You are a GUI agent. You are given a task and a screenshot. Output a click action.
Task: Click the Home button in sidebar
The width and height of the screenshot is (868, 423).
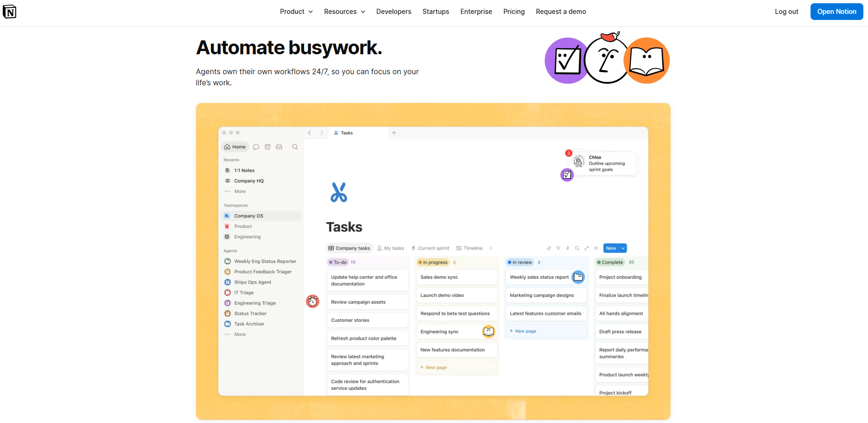235,147
